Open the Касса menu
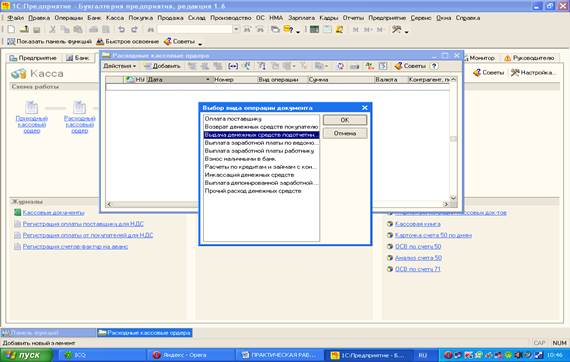 click(115, 17)
